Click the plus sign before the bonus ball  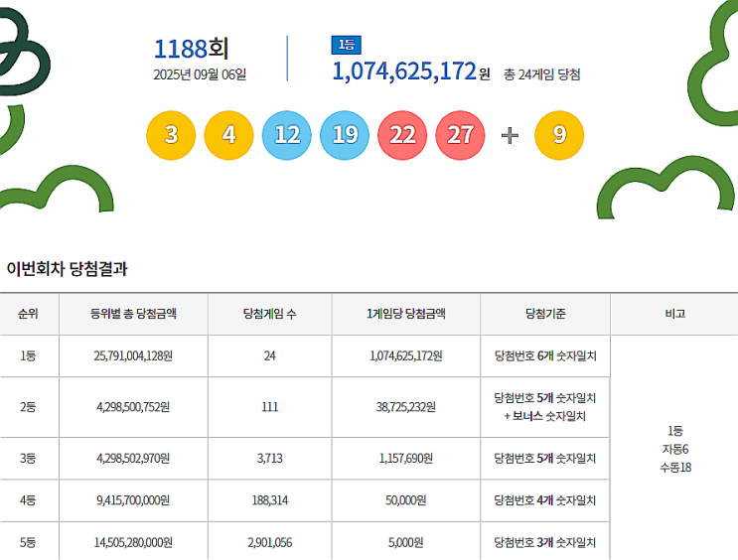[x=510, y=135]
